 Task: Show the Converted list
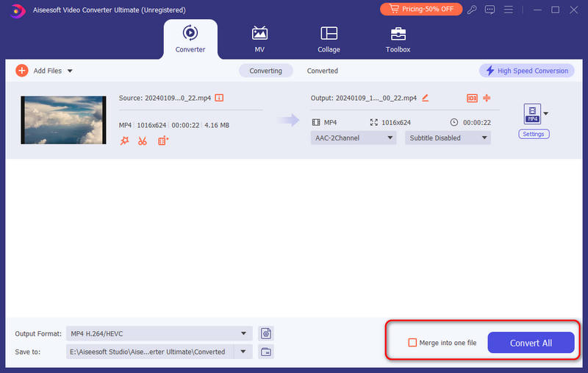point(322,71)
